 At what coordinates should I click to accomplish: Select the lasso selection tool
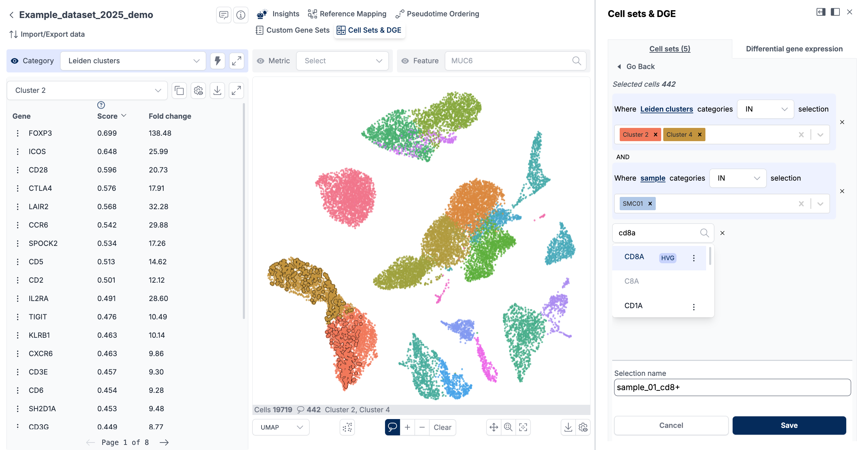coord(393,427)
